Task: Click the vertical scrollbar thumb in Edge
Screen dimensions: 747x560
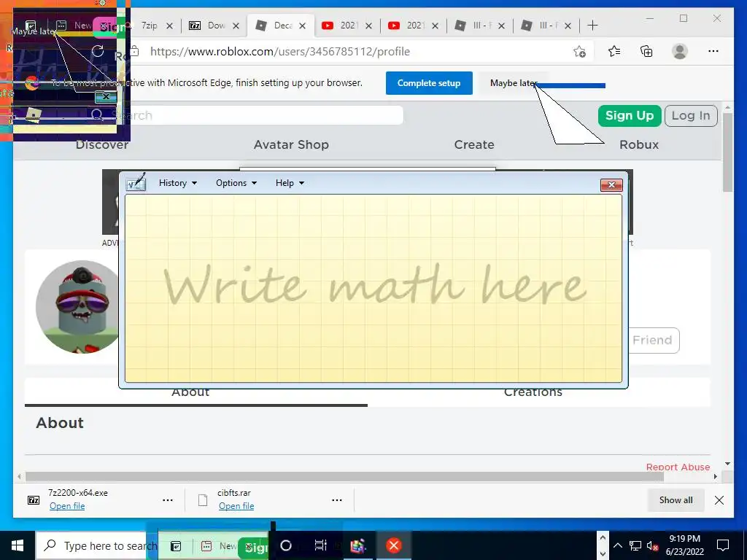Action: point(727,152)
